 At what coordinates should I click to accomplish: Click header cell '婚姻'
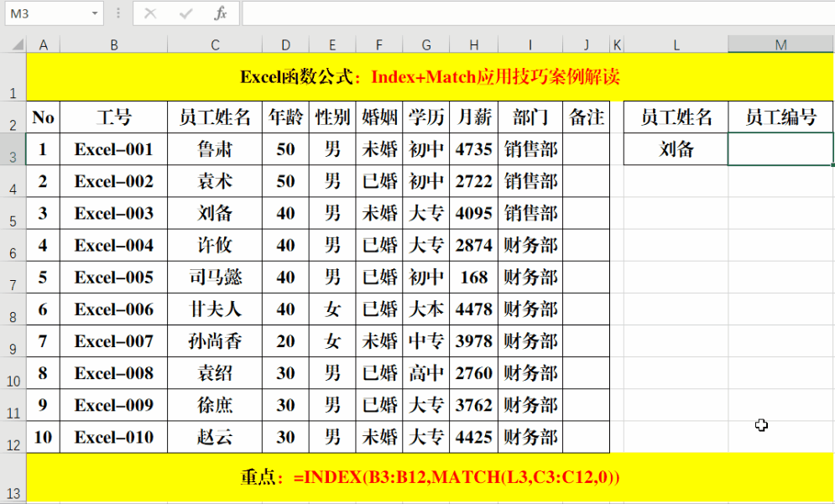pos(379,117)
